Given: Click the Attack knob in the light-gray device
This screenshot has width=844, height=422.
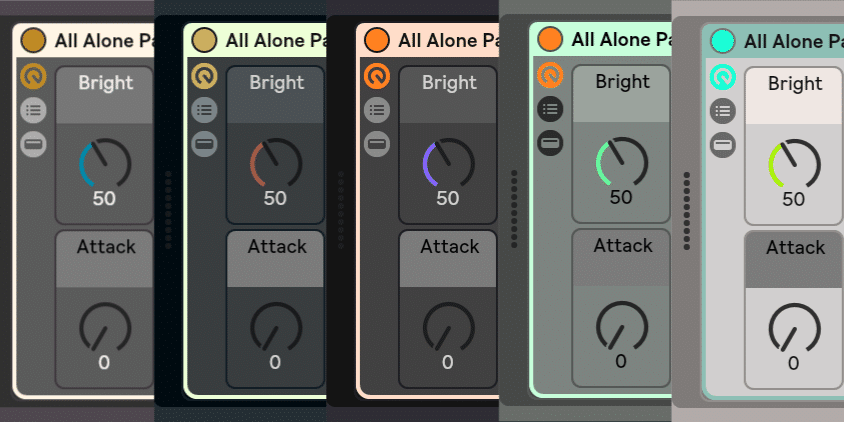Looking at the screenshot, I should (793, 328).
